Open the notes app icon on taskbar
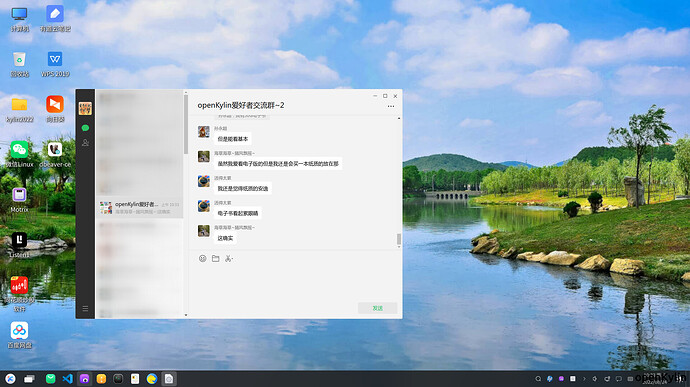The height and width of the screenshot is (387, 690). [135, 379]
